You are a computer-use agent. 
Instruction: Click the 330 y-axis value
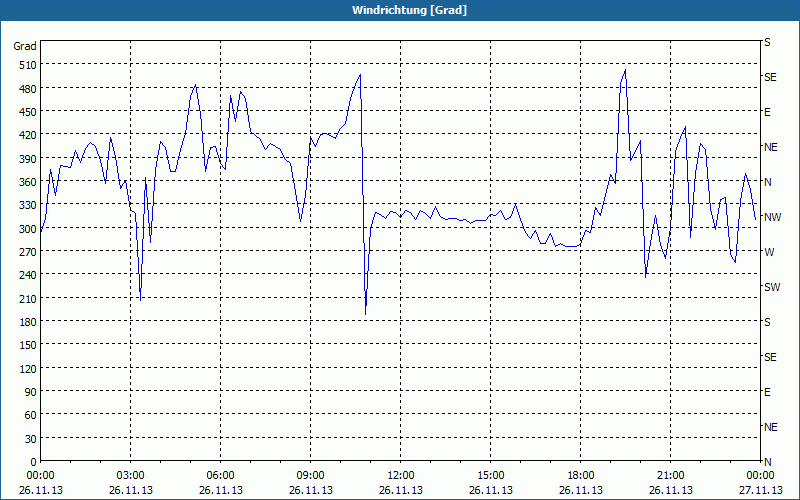click(x=29, y=205)
